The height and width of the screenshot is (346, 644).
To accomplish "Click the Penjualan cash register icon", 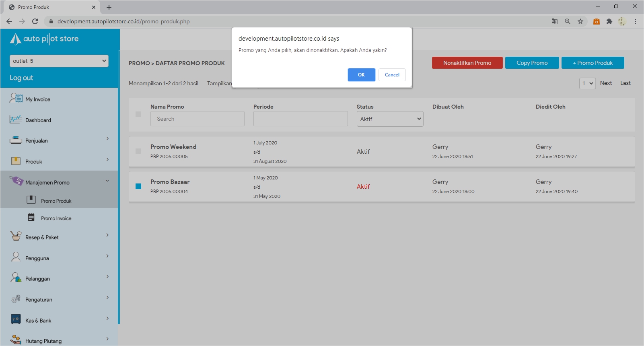I will point(16,140).
